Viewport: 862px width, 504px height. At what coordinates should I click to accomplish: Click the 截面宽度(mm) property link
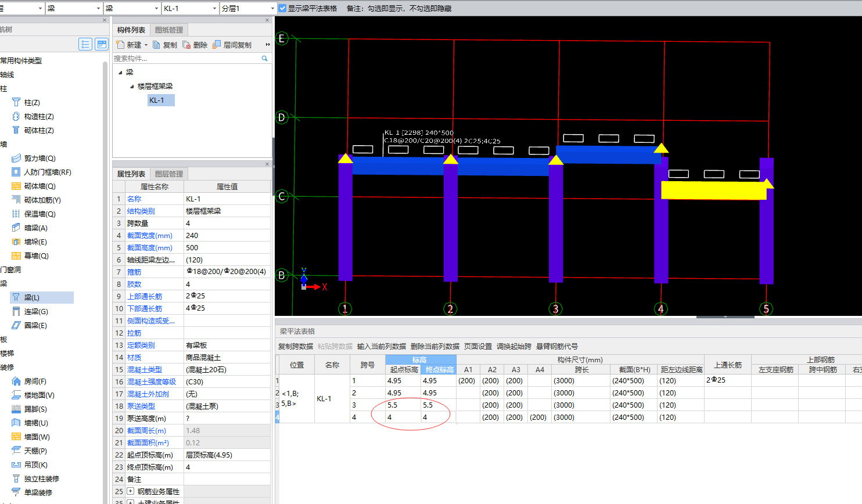[150, 235]
